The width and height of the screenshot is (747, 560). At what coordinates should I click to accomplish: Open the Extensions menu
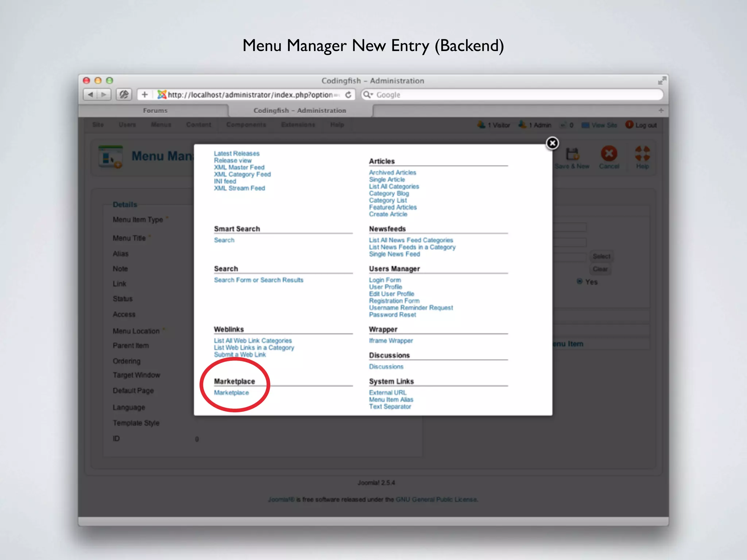pyautogui.click(x=298, y=125)
